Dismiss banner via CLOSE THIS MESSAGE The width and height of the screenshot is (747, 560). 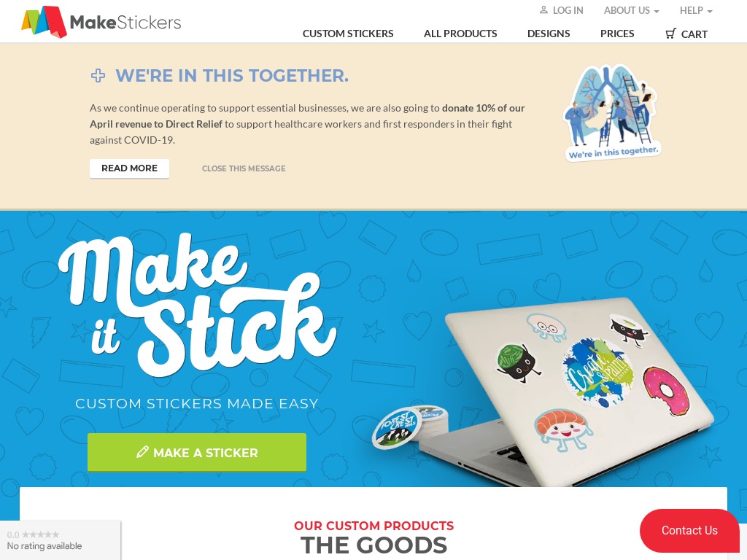coord(244,168)
